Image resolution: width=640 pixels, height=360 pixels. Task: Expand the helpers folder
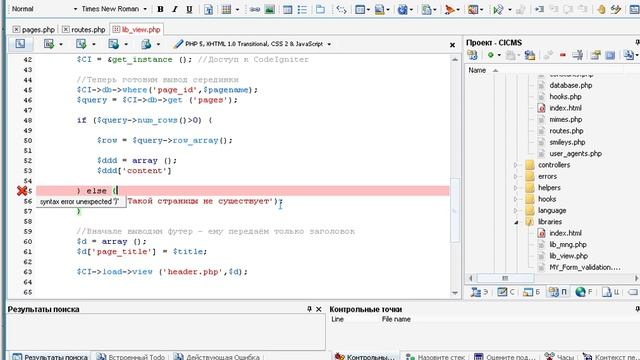pyautogui.click(x=515, y=188)
